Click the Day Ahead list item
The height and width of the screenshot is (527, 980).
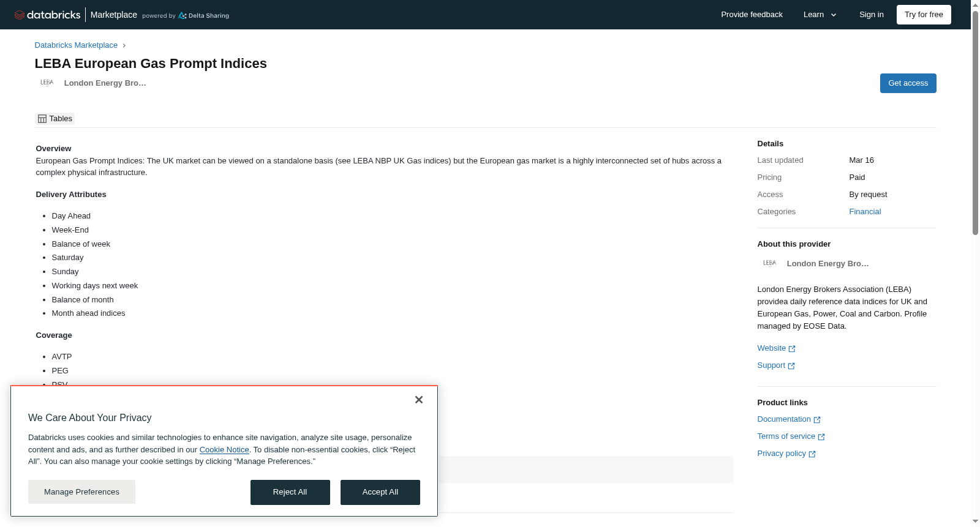[x=71, y=216]
